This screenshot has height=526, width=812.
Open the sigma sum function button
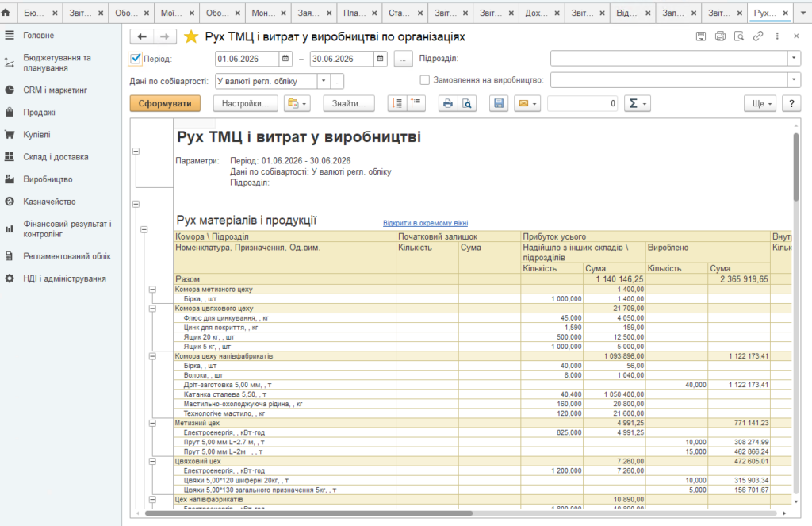tap(637, 103)
